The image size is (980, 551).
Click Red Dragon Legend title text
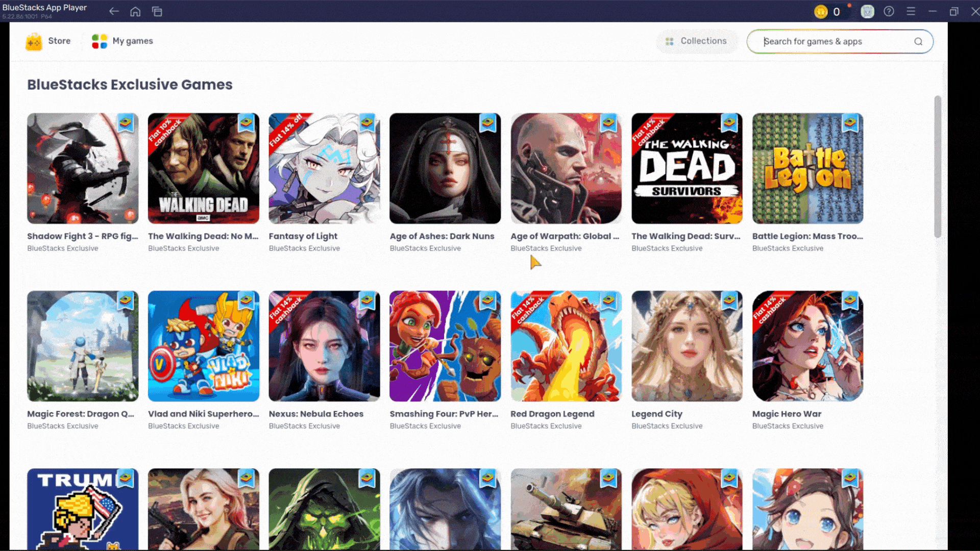(x=552, y=414)
